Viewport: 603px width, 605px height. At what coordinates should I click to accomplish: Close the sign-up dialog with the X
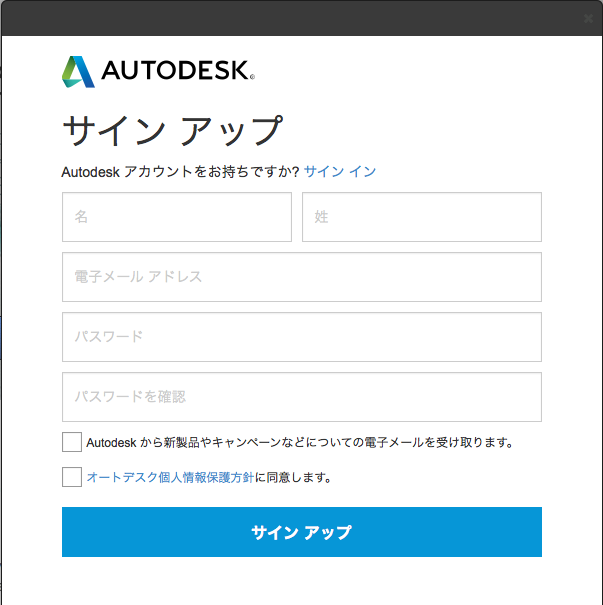pos(588,19)
